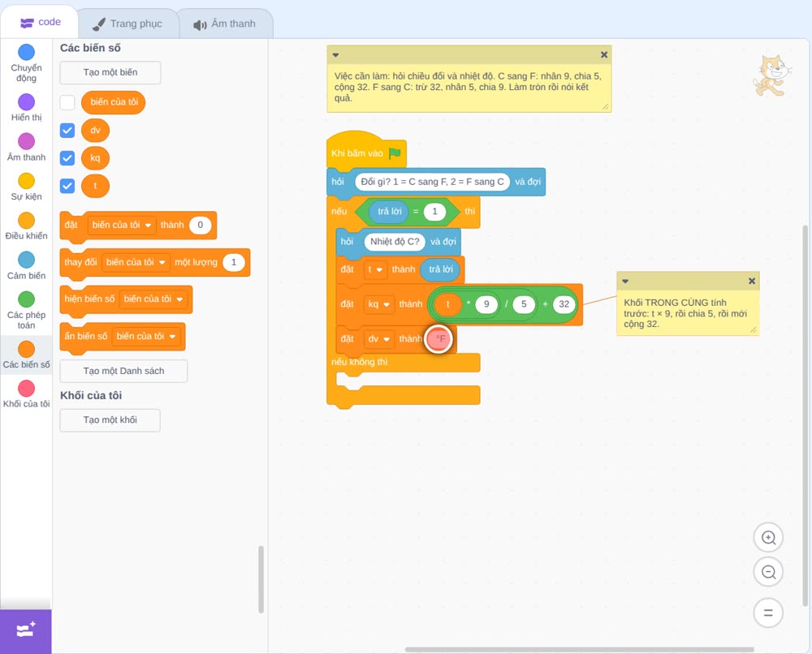
Task: Open the Chuyển động category
Action: tap(27, 63)
